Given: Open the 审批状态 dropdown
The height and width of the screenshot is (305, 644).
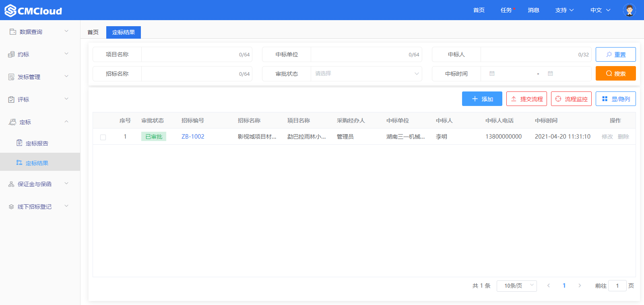Looking at the screenshot, I should click(366, 74).
